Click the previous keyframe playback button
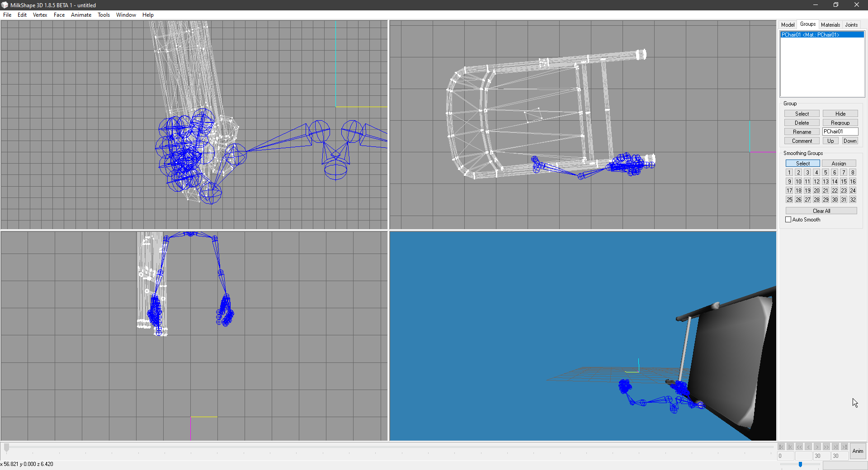 (x=790, y=447)
